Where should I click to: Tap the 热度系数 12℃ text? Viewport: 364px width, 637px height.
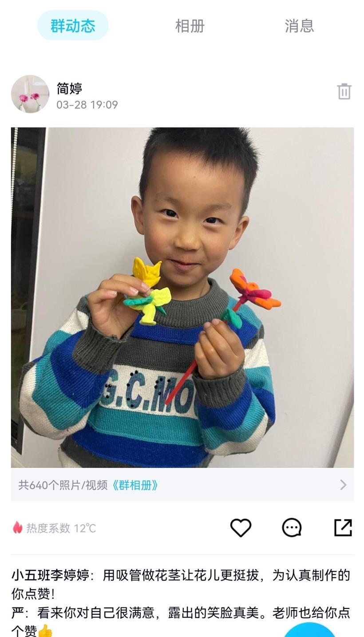tap(61, 528)
